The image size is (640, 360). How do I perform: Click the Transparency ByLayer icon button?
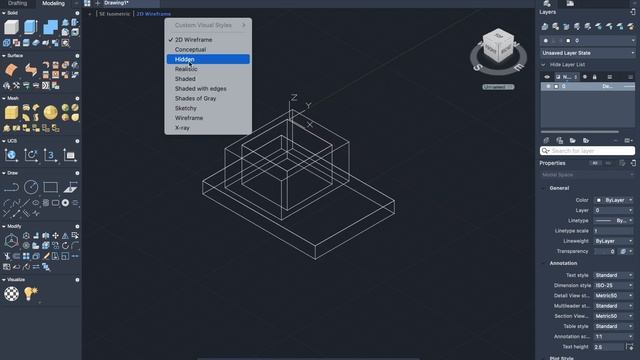coord(623,251)
